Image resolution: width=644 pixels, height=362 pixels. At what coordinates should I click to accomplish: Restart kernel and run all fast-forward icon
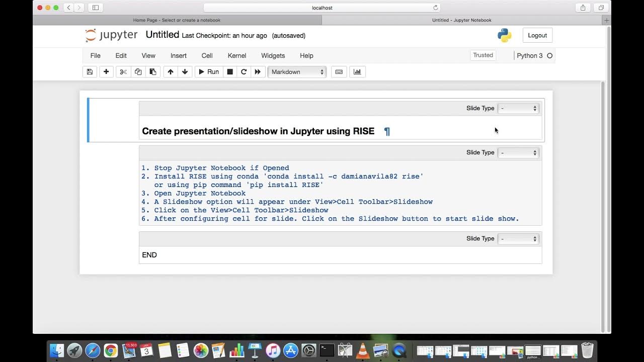258,72
